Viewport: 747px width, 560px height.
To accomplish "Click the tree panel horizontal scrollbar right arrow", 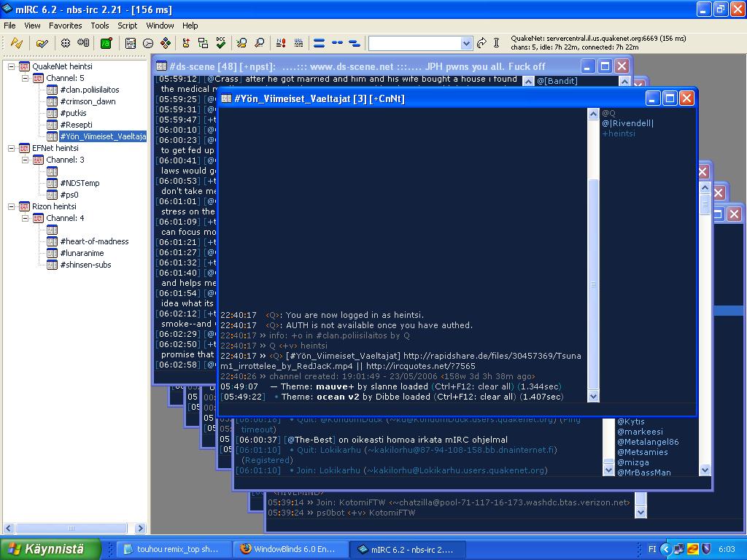I will click(x=139, y=528).
